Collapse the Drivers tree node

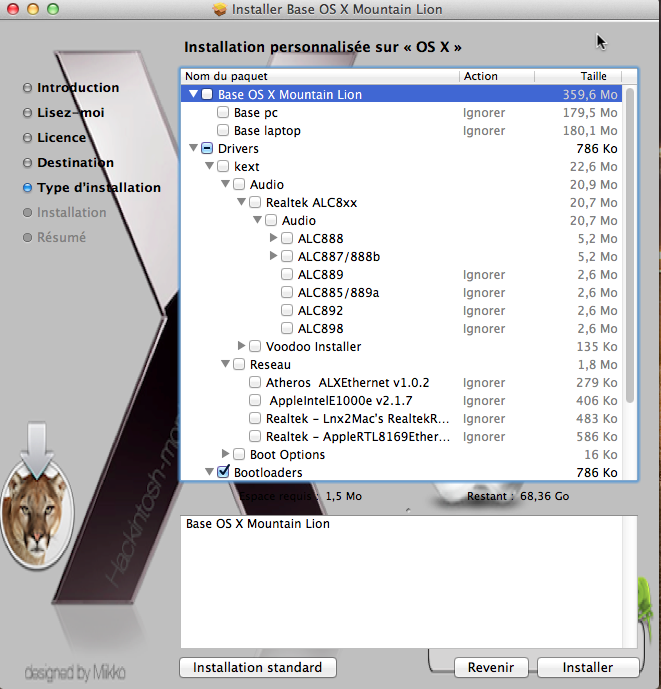[193, 148]
